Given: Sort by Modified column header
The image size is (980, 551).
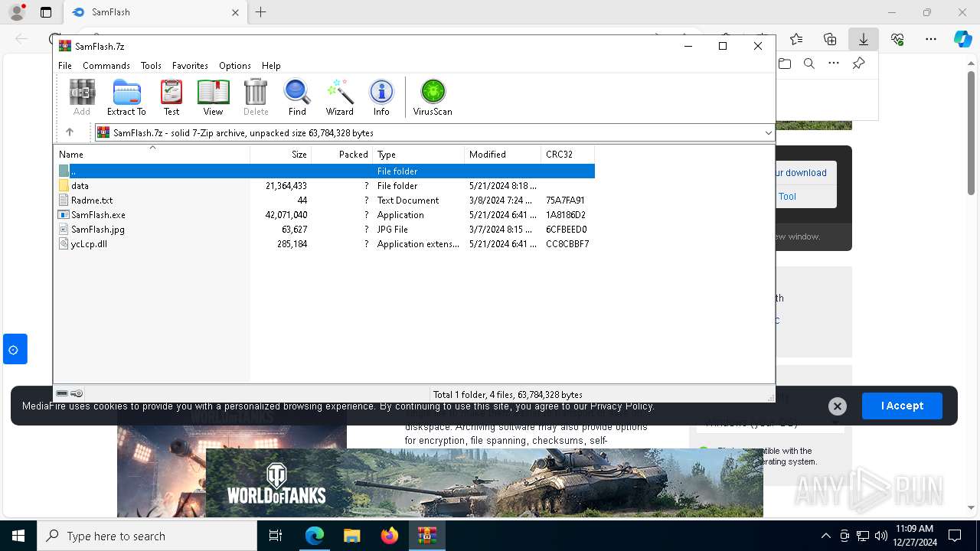Looking at the screenshot, I should click(502, 155).
